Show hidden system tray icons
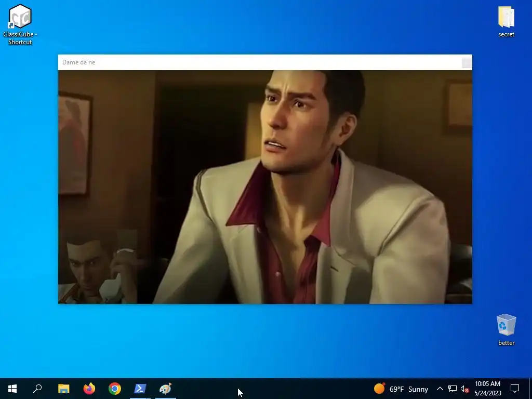The height and width of the screenshot is (399, 532). tap(440, 389)
